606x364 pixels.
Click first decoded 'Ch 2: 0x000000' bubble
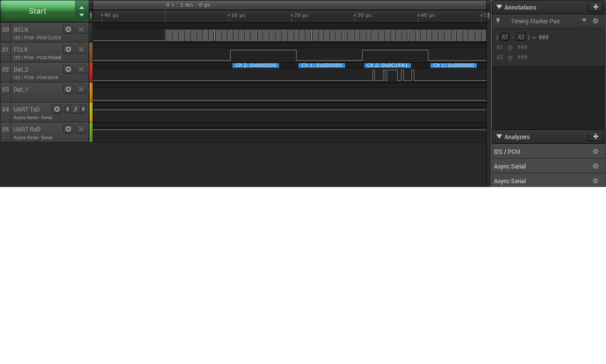point(255,66)
